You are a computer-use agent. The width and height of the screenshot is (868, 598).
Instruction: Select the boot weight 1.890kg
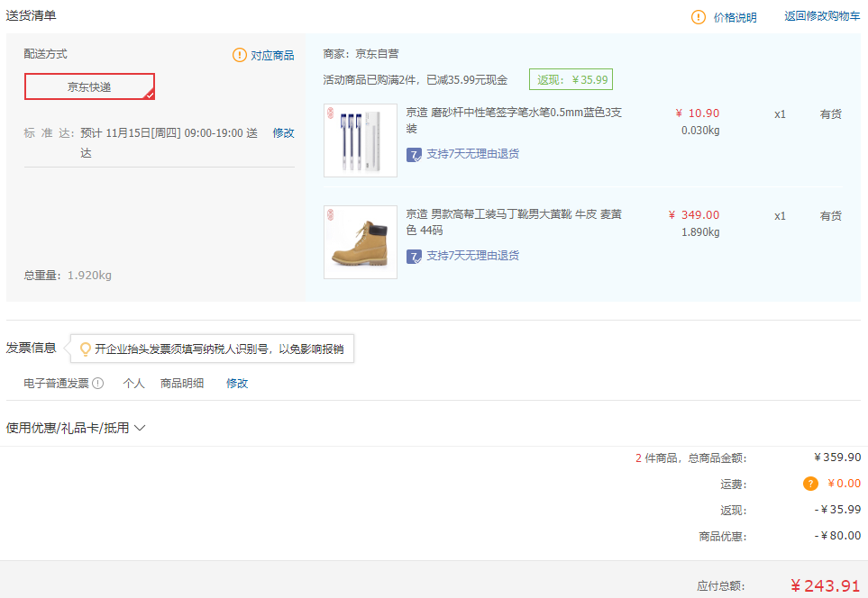(x=700, y=232)
